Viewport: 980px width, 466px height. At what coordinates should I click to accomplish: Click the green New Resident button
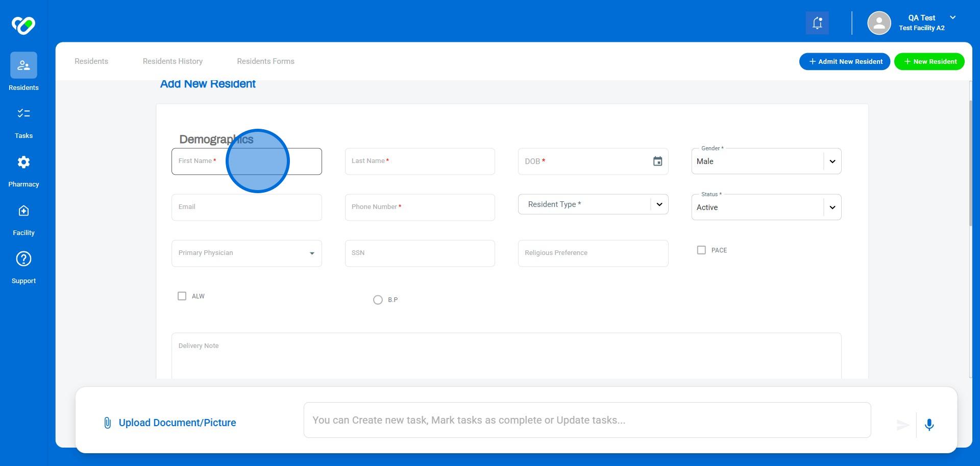tap(929, 62)
